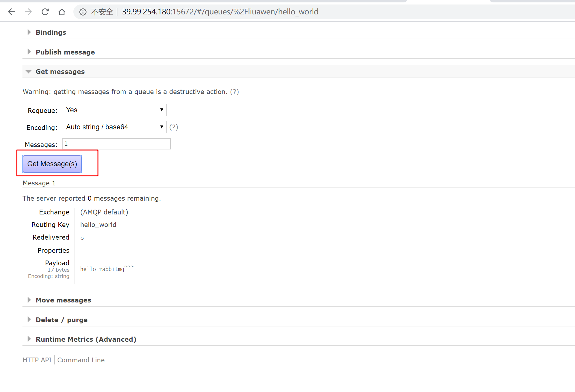This screenshot has height=392, width=575.
Task: Expand the Delete / purge section
Action: [61, 320]
